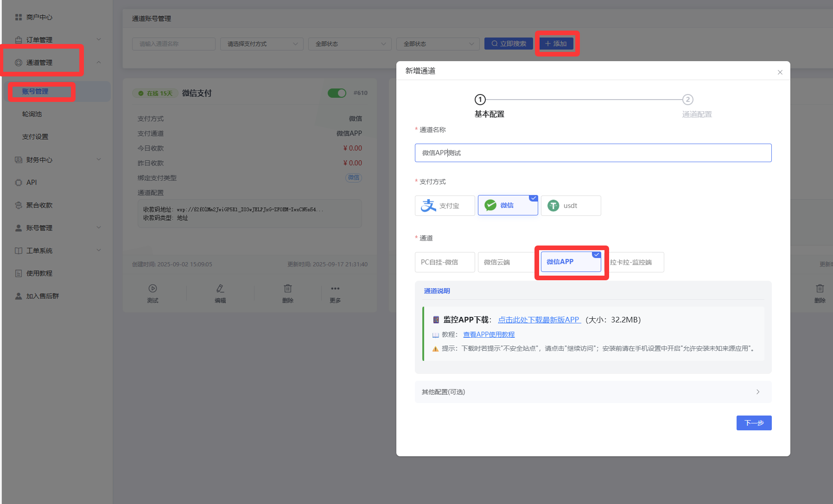Open the more options ellipsis icon

coord(335,289)
